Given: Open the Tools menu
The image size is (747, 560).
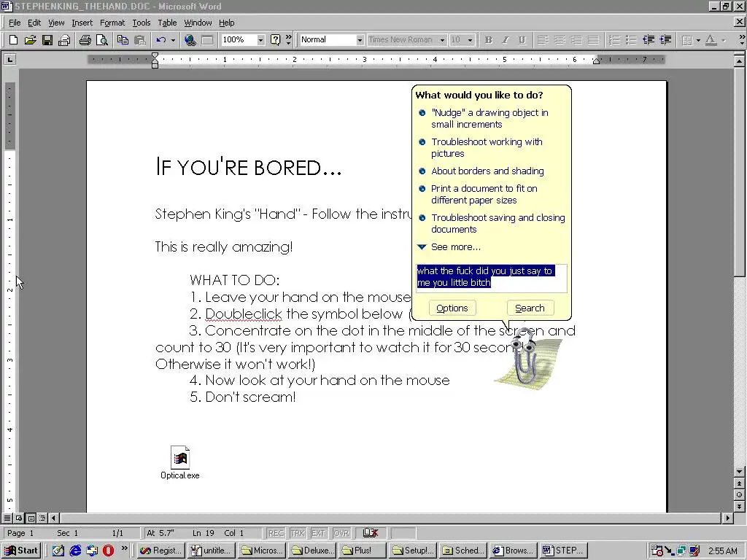Looking at the screenshot, I should pos(141,23).
